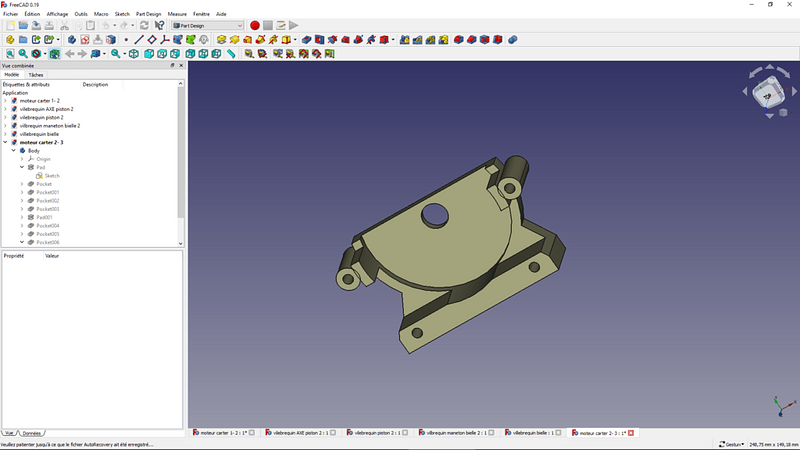Click the New document icon
800x450 pixels.
(x=10, y=26)
